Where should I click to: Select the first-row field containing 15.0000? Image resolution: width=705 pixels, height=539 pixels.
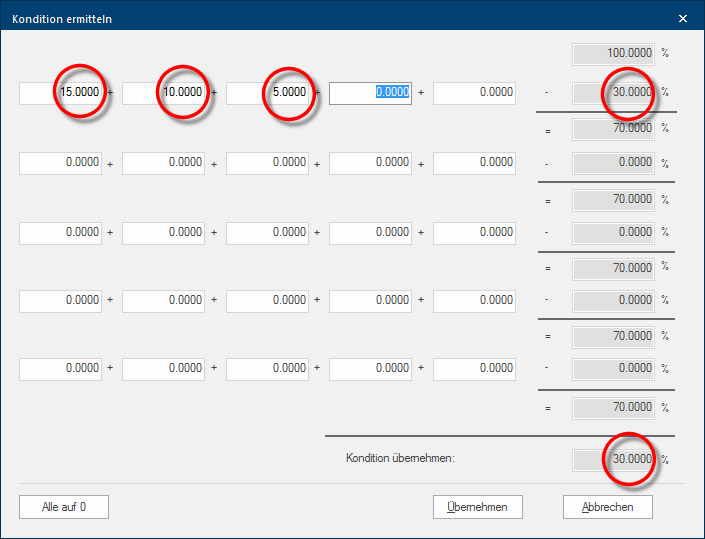60,93
